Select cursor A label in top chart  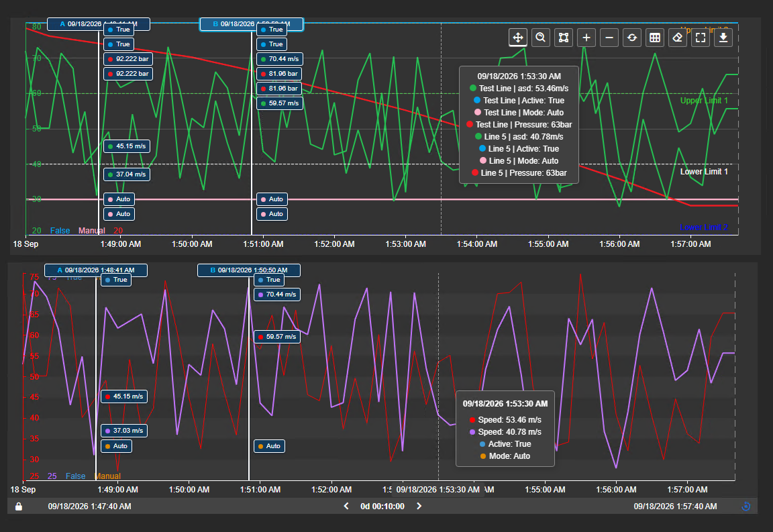pos(99,23)
